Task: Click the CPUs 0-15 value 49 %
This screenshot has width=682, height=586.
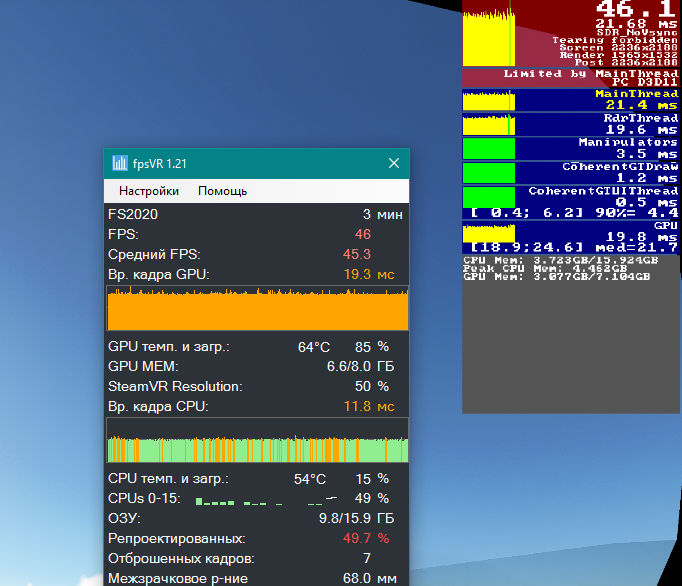Action: [x=372, y=499]
